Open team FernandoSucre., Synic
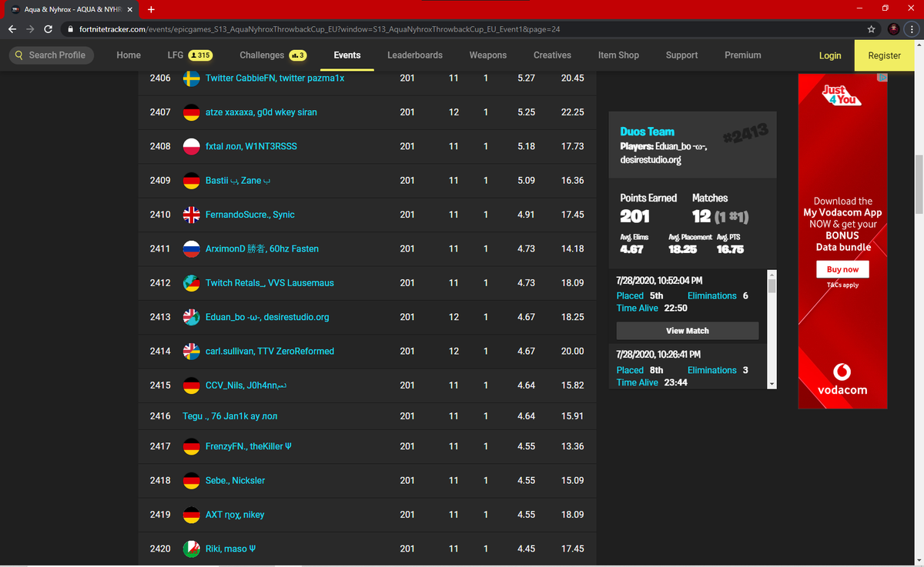Image resolution: width=924 pixels, height=567 pixels. (x=250, y=215)
